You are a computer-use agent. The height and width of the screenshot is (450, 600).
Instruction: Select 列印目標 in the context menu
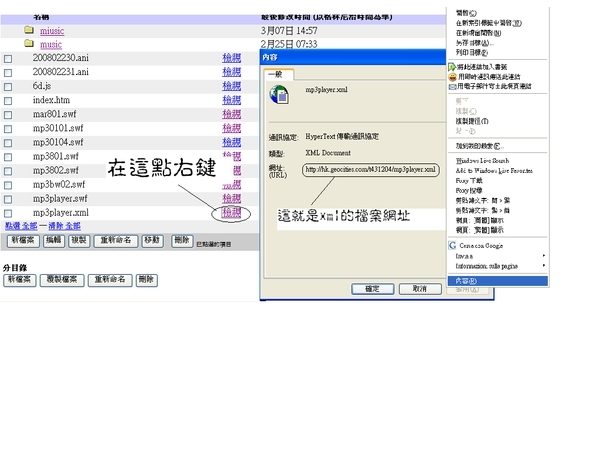pyautogui.click(x=471, y=53)
